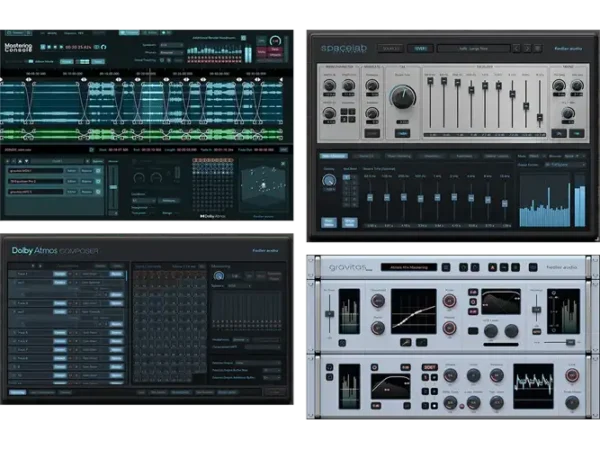The width and height of the screenshot is (600, 450).
Task: Select the first bottom tab in Dolby Atmos Composer
Action: coord(17,392)
